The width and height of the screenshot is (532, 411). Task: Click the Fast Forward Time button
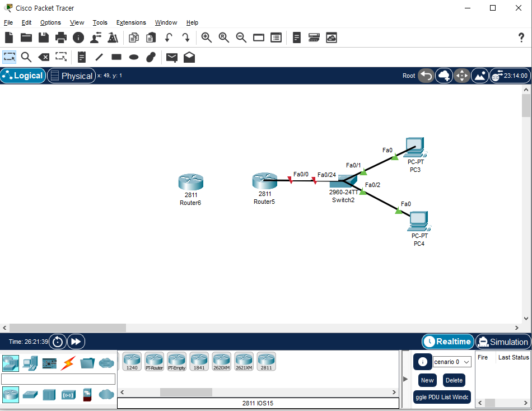click(76, 342)
